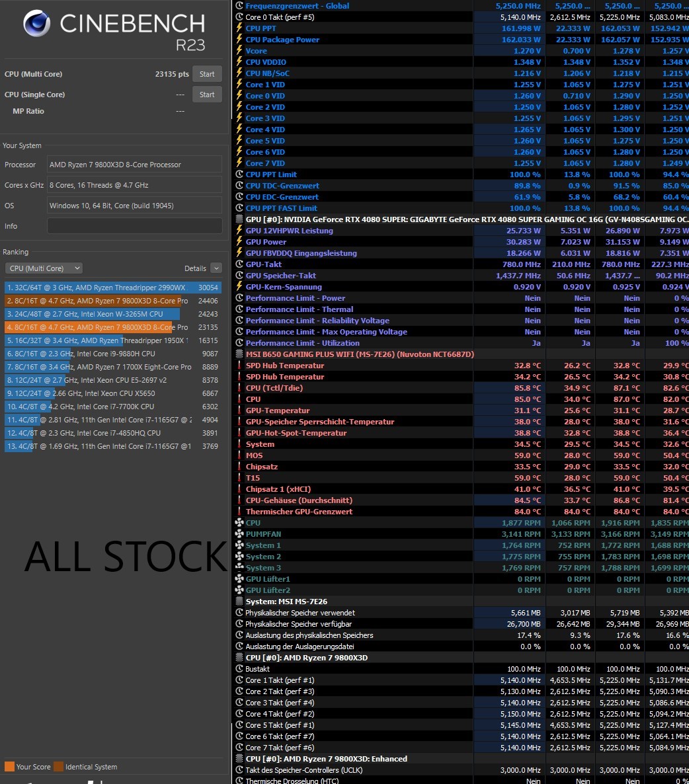Click the thermometer icon beside CPU (Tctl/Tdie)

click(239, 388)
